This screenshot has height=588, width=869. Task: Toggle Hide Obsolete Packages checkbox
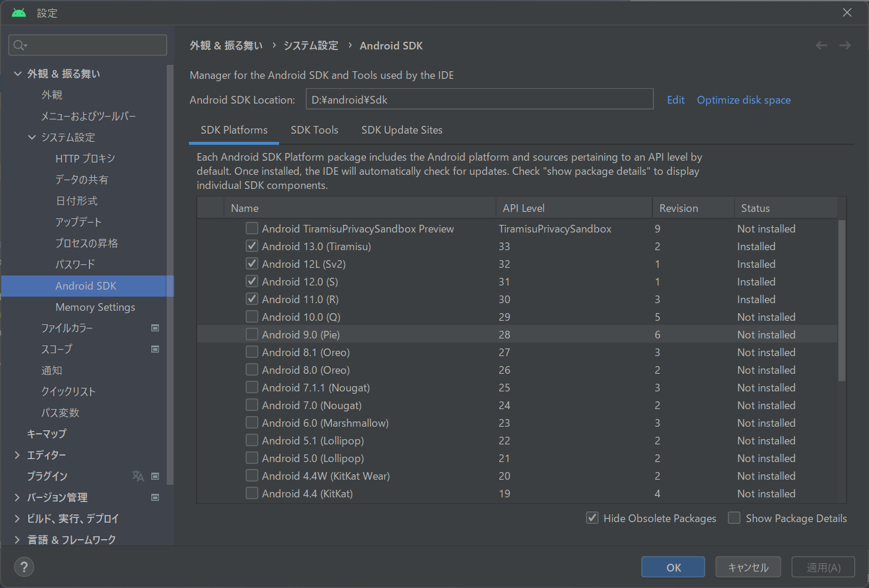tap(592, 518)
